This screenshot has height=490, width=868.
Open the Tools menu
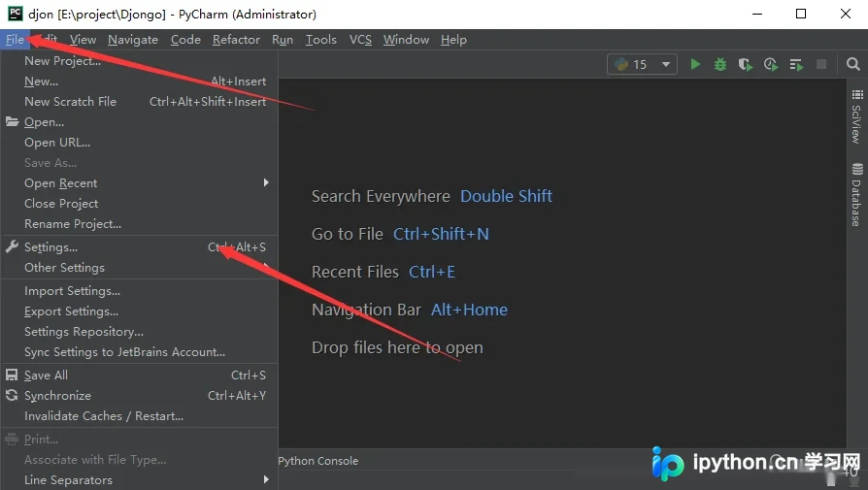coord(321,39)
